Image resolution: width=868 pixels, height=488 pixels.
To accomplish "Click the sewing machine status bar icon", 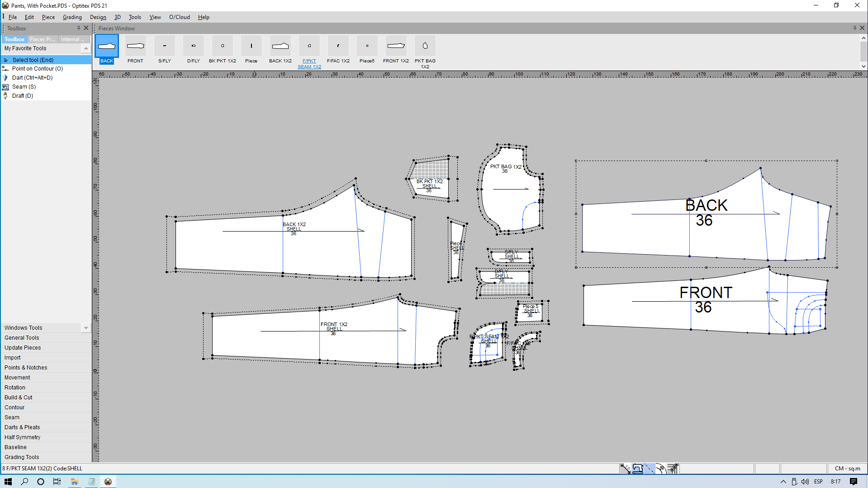I will (x=637, y=469).
